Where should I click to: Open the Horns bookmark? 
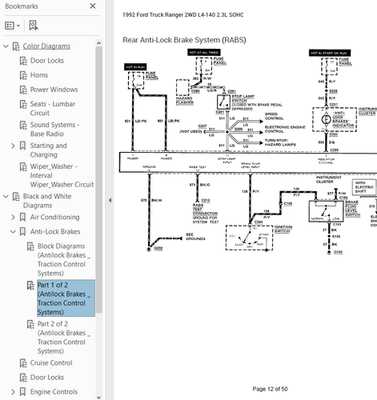point(39,75)
